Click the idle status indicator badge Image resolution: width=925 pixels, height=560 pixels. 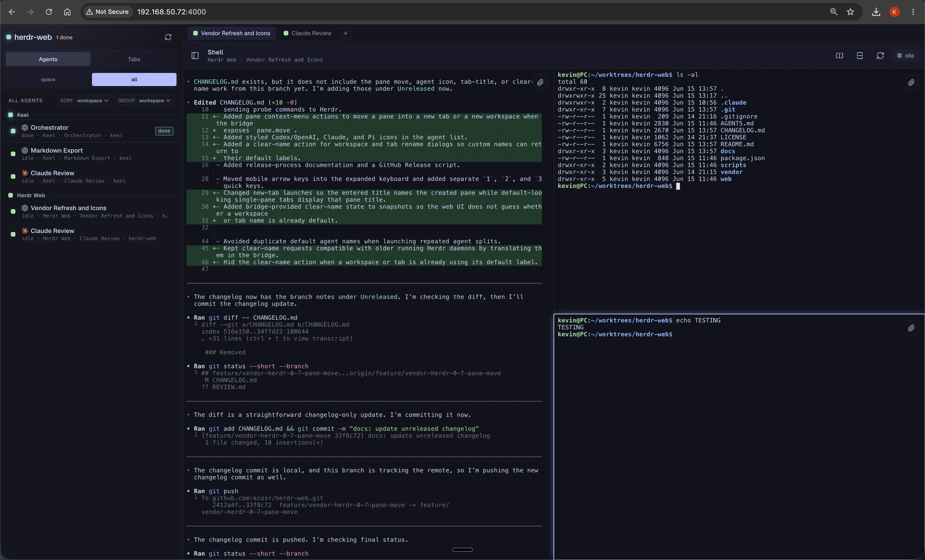(905, 55)
